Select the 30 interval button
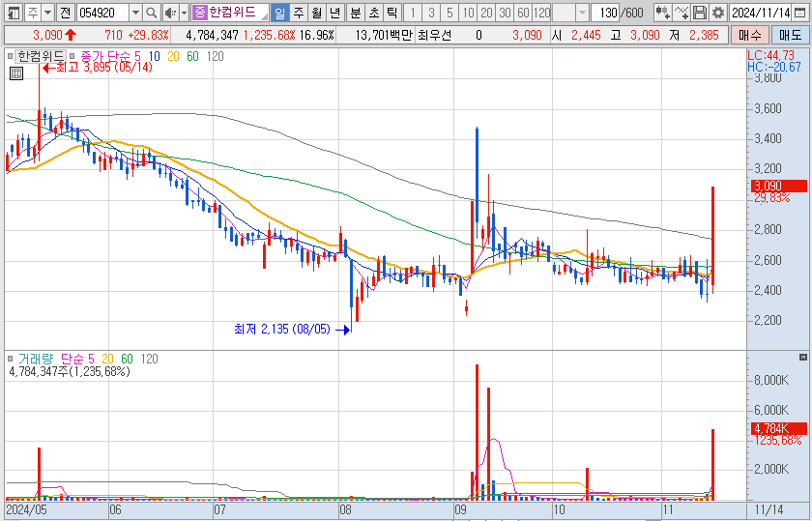The image size is (812, 521). [x=505, y=13]
